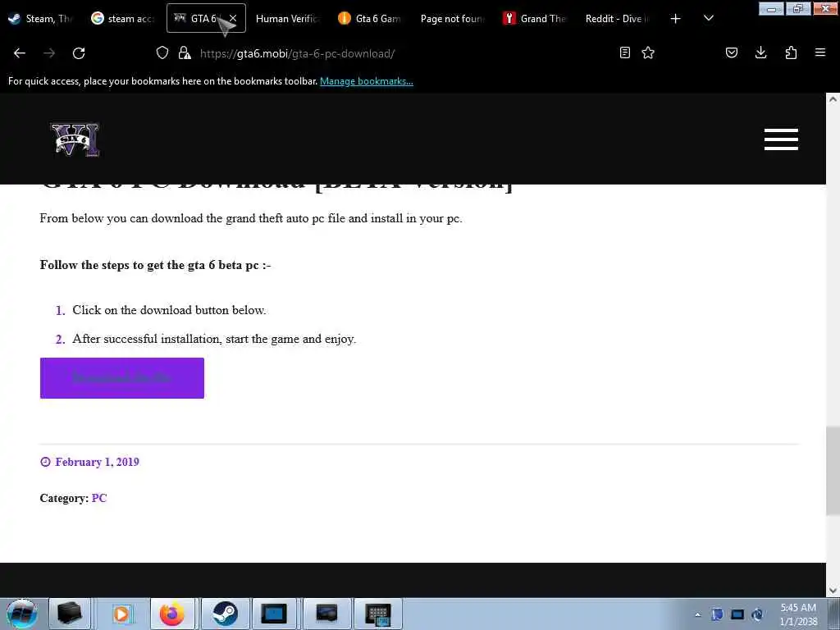The width and height of the screenshot is (840, 630).
Task: Click the forward navigation arrow
Action: (49, 53)
